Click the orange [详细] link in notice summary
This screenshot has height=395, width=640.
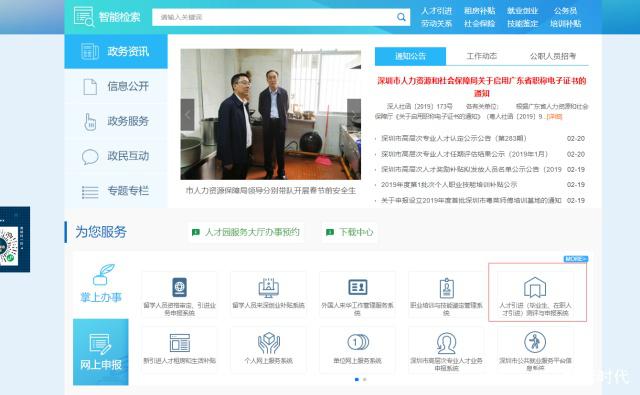[554, 117]
